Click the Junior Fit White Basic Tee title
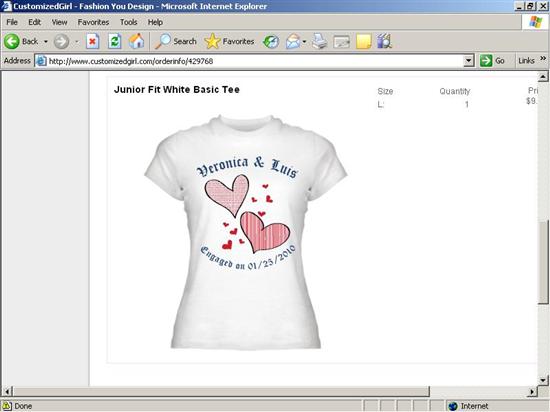This screenshot has height=412, width=550. pos(176,90)
